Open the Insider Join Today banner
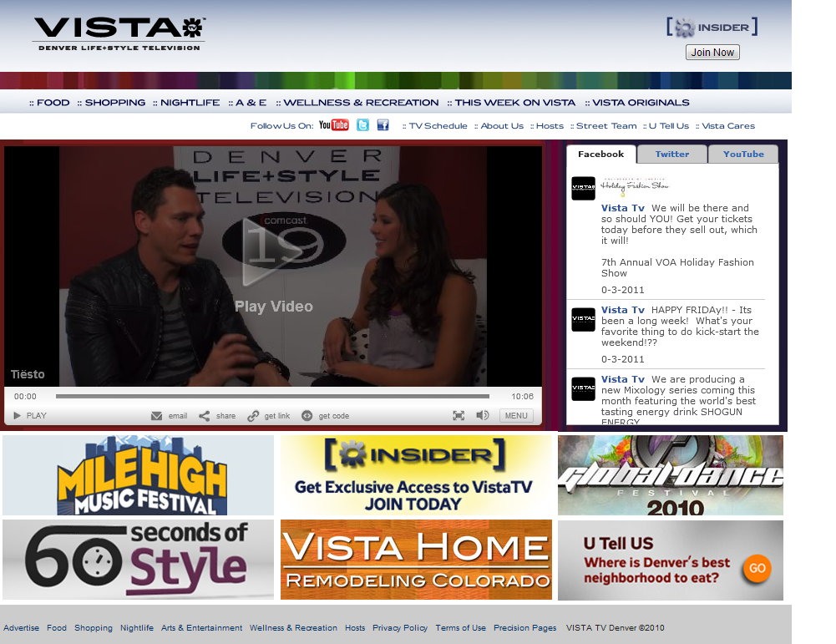This screenshot has height=644, width=836. pos(417,475)
